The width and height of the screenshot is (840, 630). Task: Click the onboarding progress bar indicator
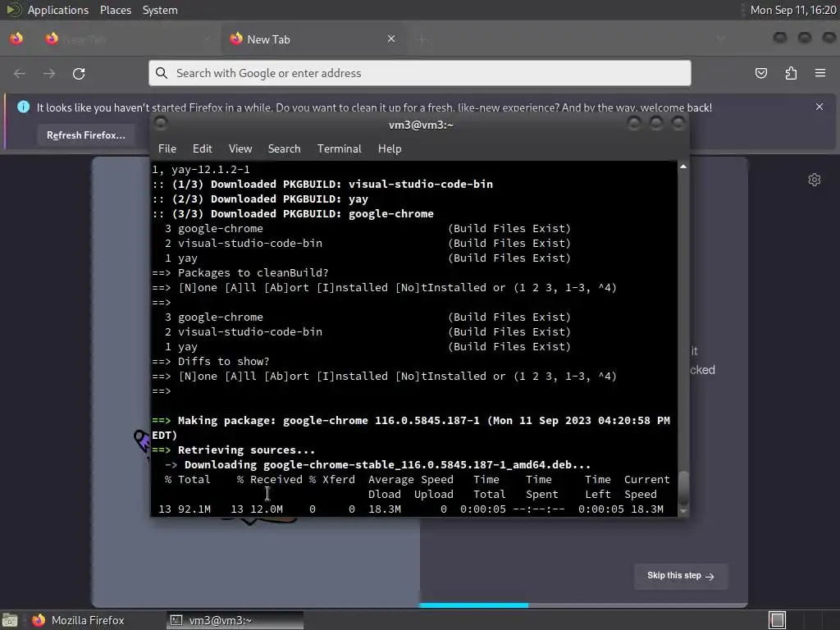coord(473,605)
